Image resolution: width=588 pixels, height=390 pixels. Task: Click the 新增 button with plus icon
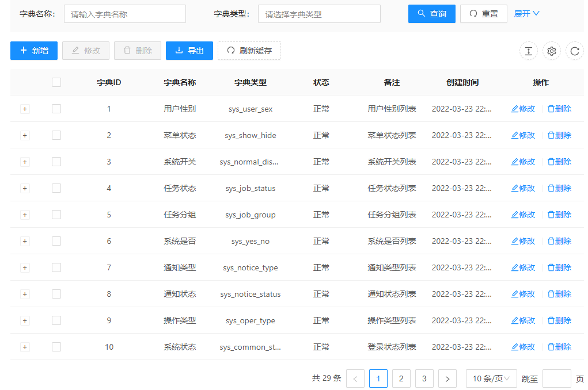click(34, 51)
